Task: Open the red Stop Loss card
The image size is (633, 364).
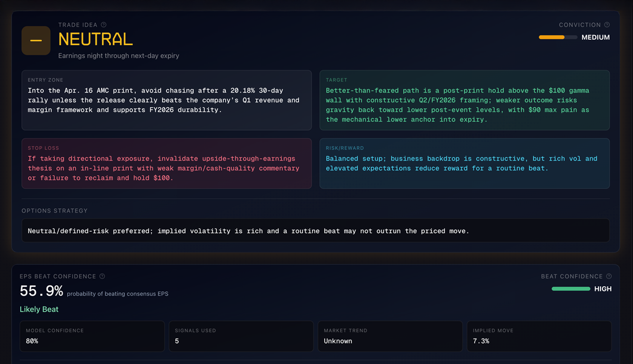Action: [x=166, y=163]
